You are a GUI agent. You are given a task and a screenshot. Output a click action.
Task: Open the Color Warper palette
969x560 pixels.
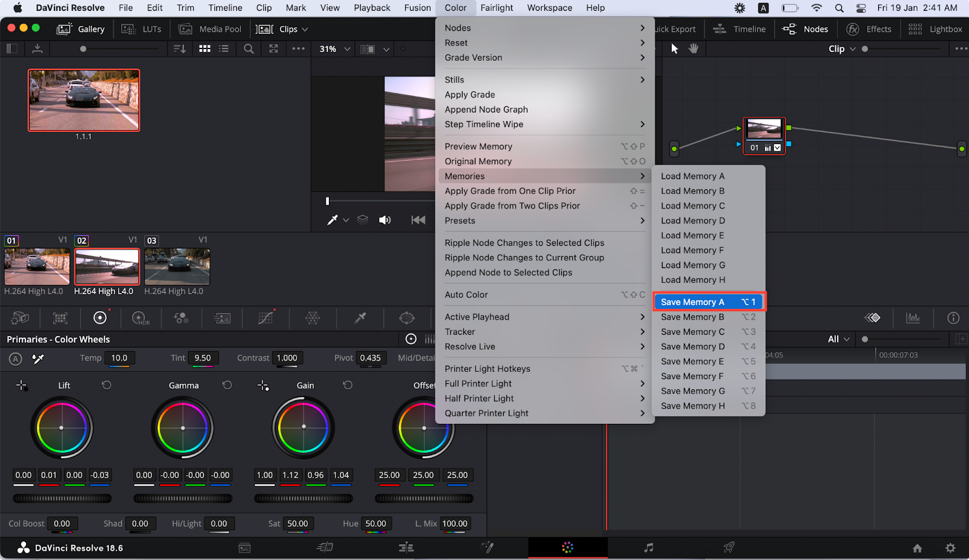pyautogui.click(x=313, y=317)
